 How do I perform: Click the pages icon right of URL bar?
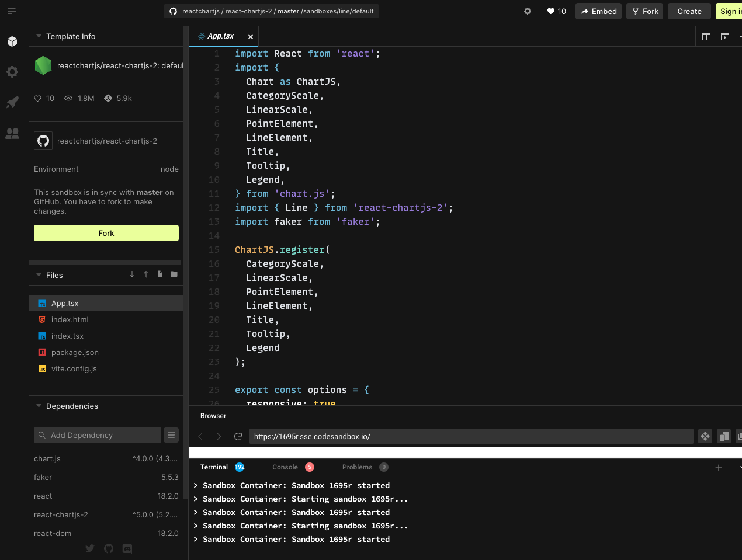click(724, 436)
